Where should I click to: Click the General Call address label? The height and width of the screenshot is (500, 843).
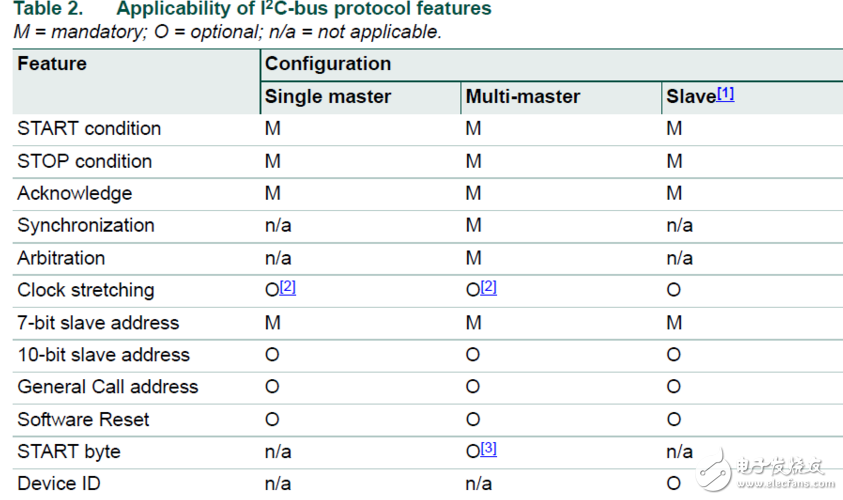point(108,387)
